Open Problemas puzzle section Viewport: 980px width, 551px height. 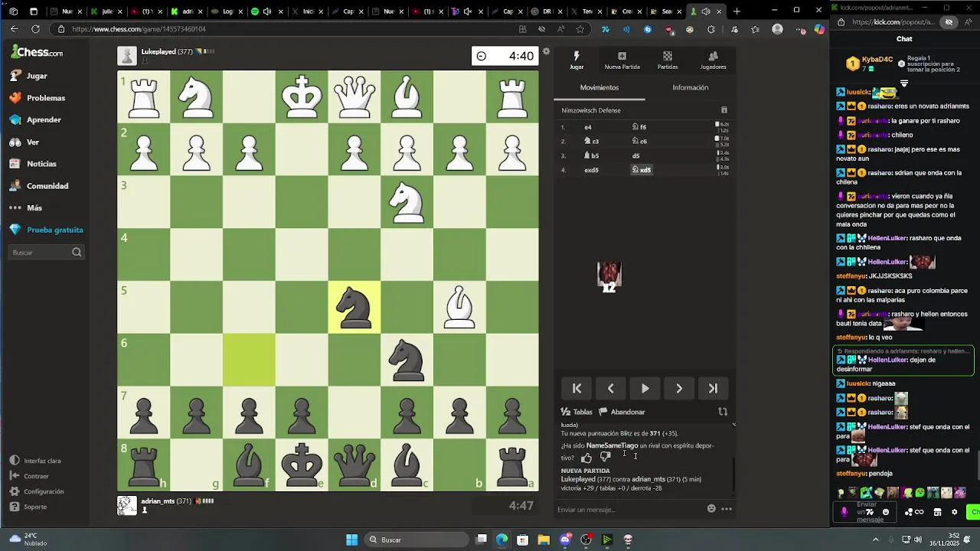coord(38,98)
